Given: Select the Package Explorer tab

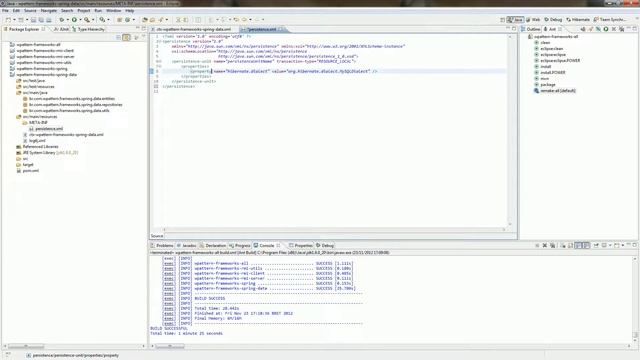Looking at the screenshot, I should click(x=24, y=29).
